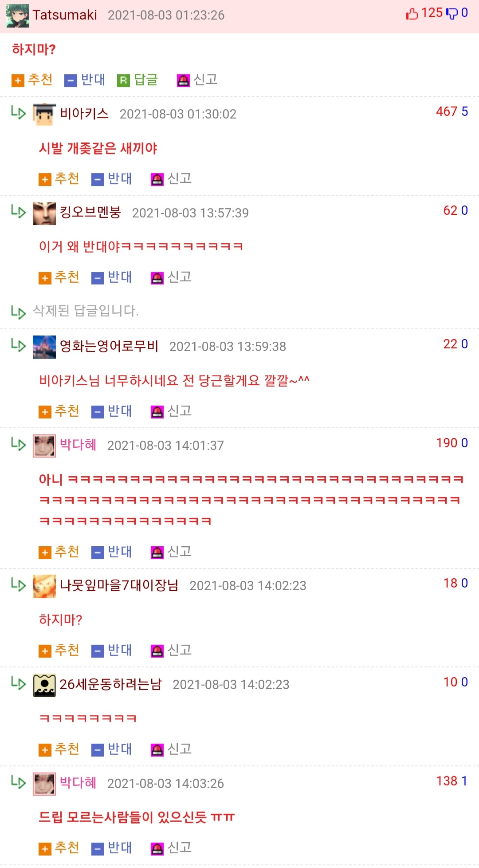Click the blue minus 반대 icon under 영화는영어로무비's reply
This screenshot has height=868, width=479.
pyautogui.click(x=98, y=412)
